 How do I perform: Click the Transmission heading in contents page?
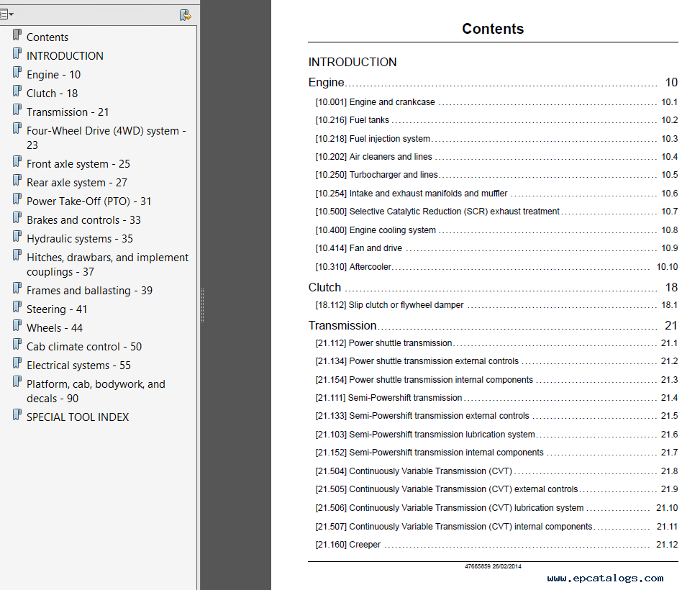click(x=342, y=326)
